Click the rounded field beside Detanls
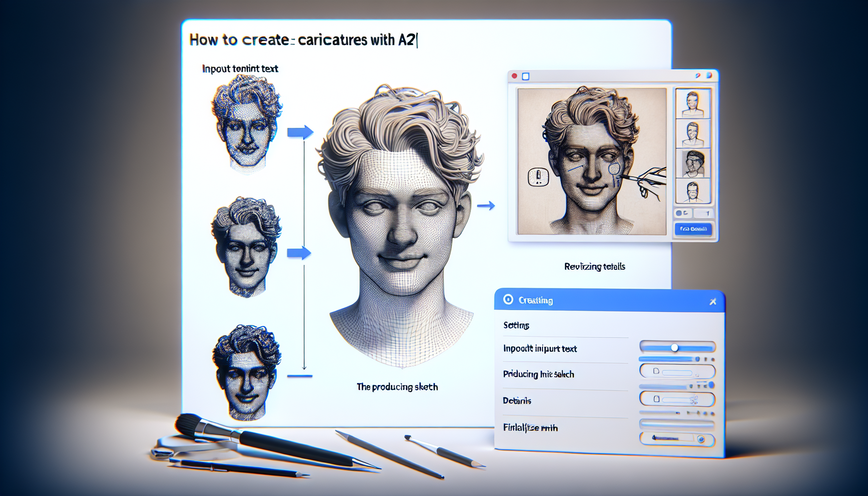The image size is (868, 496). pos(677,399)
